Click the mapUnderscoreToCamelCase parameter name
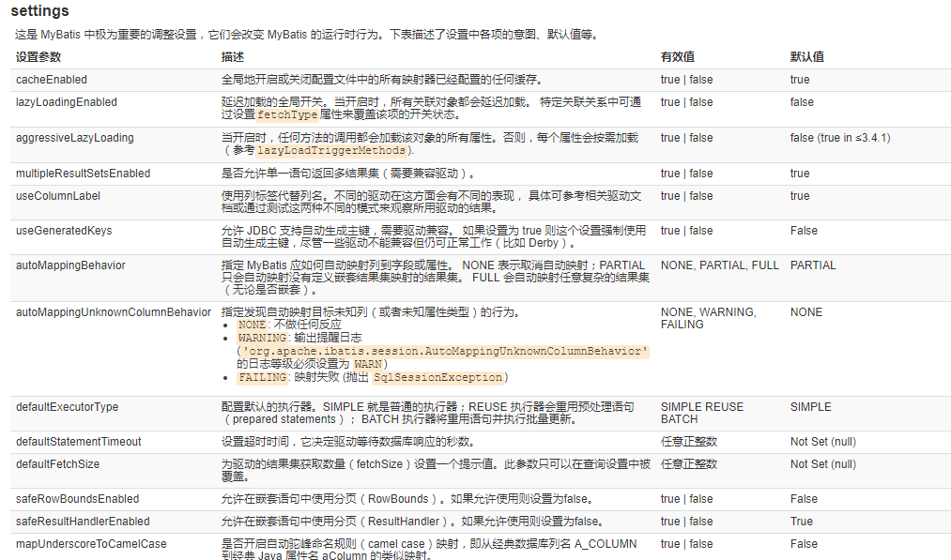This screenshot has width=951, height=560. 91,544
